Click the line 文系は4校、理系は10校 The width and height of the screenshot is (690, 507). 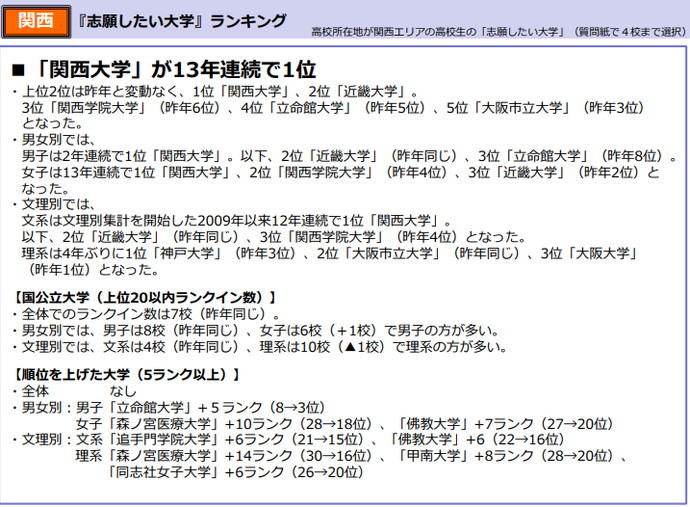(260, 347)
